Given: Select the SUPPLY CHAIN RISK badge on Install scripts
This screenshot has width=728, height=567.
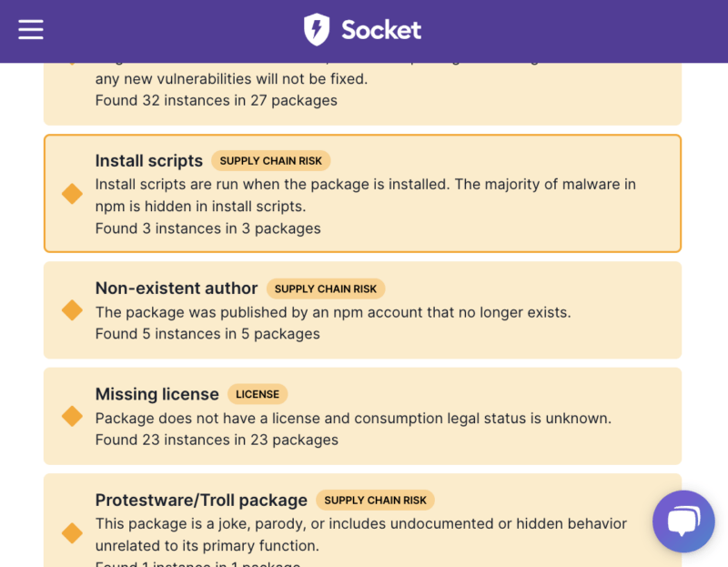Looking at the screenshot, I should pos(270,160).
